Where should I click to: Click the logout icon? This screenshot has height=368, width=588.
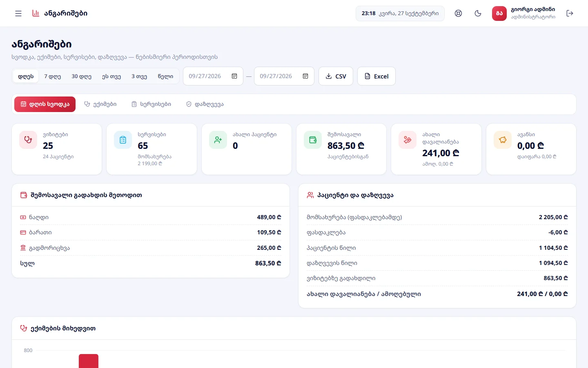[x=570, y=13]
